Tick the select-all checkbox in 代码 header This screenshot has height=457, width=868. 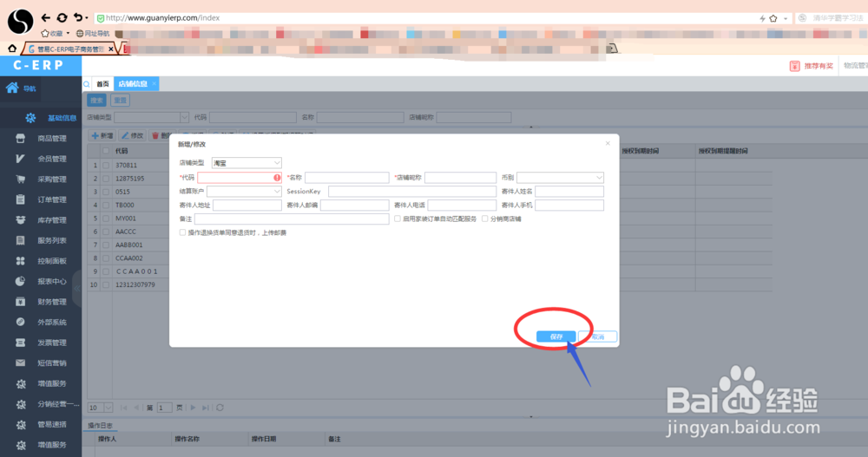[106, 151]
